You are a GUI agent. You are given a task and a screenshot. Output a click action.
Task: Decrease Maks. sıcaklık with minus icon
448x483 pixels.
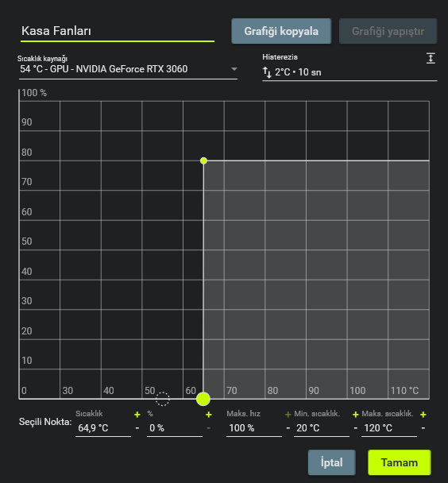pyautogui.click(x=423, y=428)
